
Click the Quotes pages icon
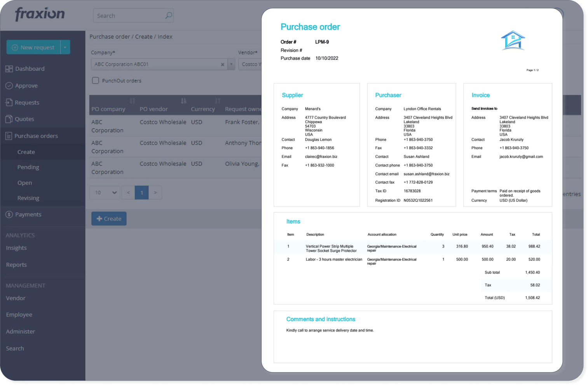9,119
